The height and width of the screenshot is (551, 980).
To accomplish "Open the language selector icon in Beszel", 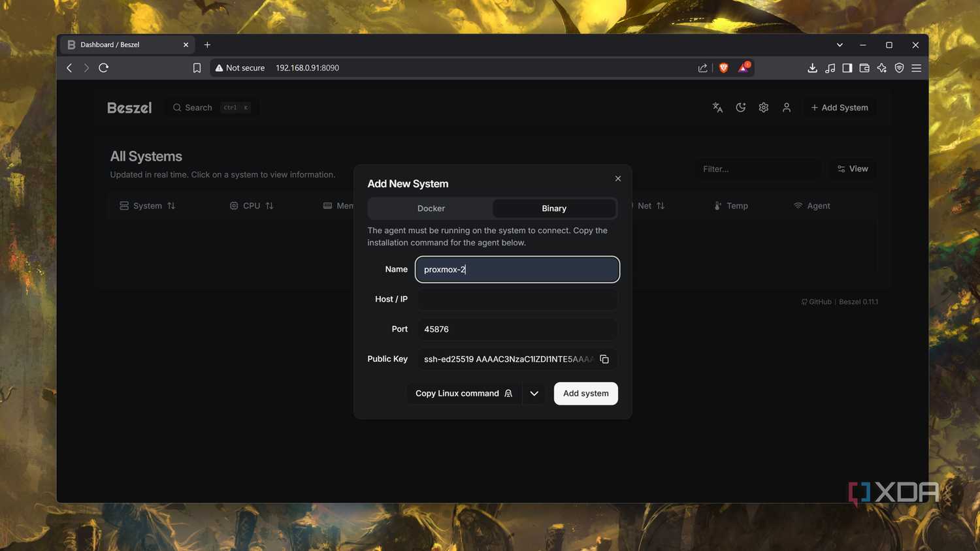I will (717, 108).
